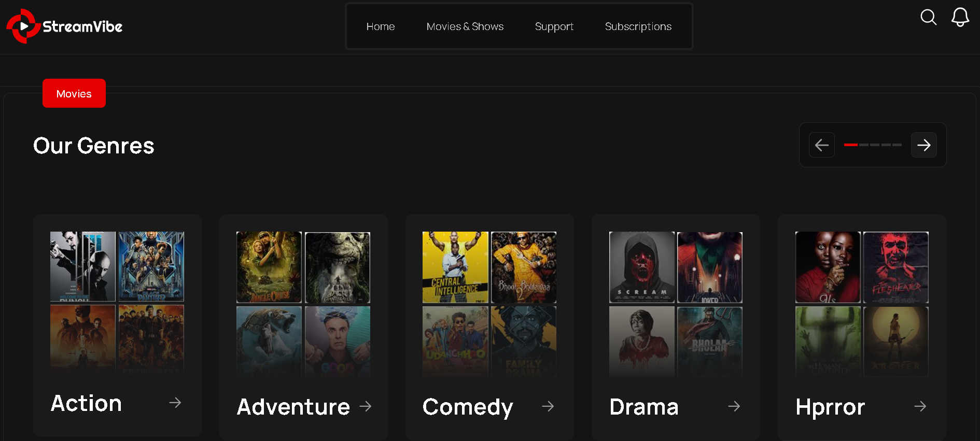Click the Scream poster in Drama
The image size is (980, 441).
pyautogui.click(x=642, y=267)
